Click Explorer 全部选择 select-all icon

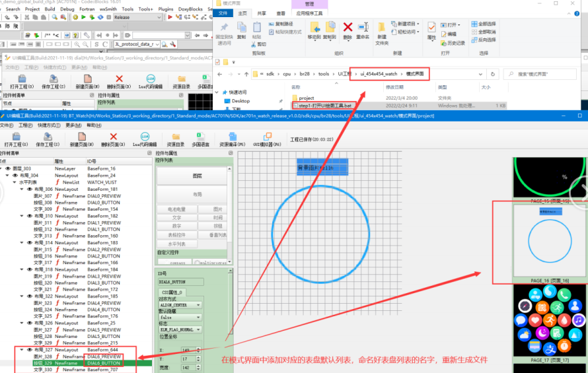coord(474,24)
